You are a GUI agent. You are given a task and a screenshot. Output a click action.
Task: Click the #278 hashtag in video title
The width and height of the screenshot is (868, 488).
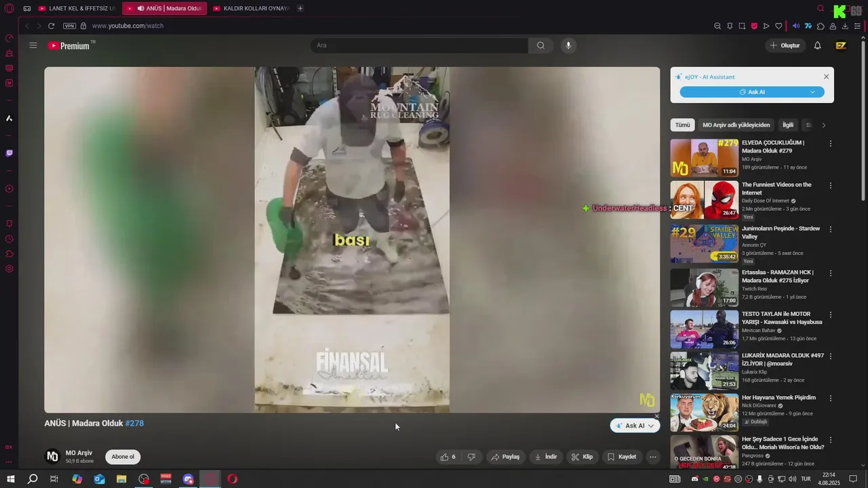(134, 423)
